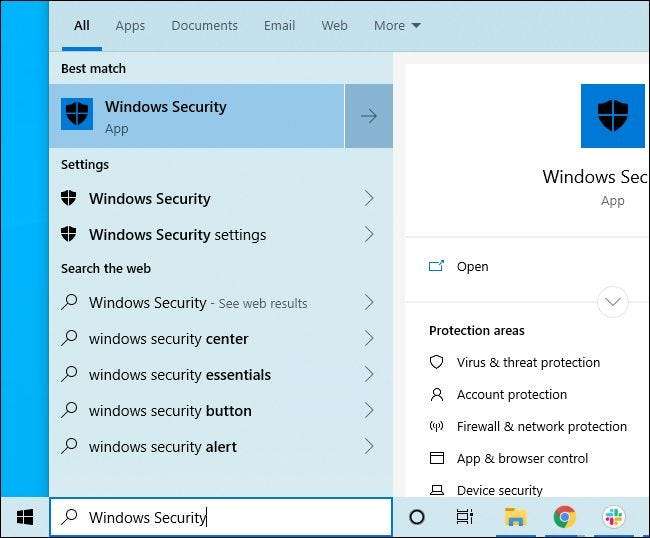Expand Windows Security best match arrow
This screenshot has height=538, width=650.
pyautogui.click(x=369, y=116)
